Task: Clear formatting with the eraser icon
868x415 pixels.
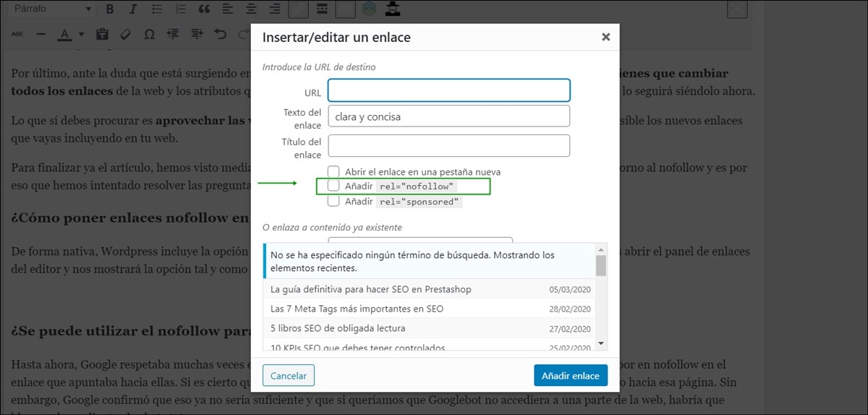Action: pos(126,34)
